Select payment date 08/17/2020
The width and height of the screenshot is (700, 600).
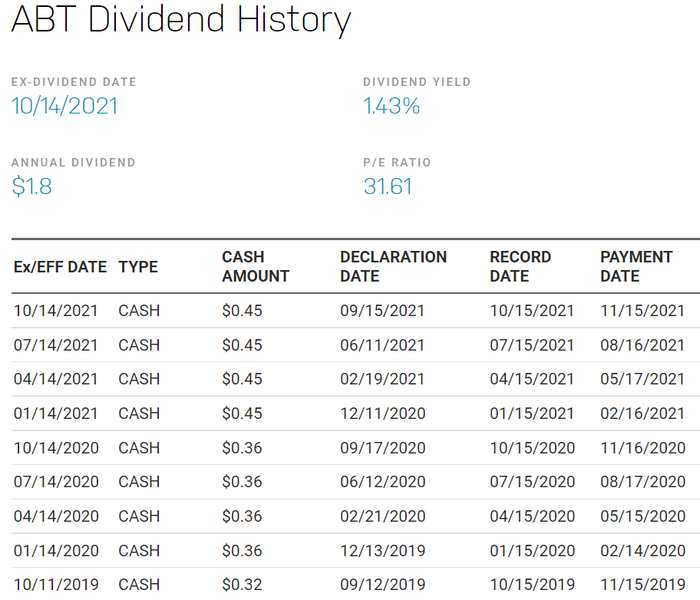tap(643, 482)
